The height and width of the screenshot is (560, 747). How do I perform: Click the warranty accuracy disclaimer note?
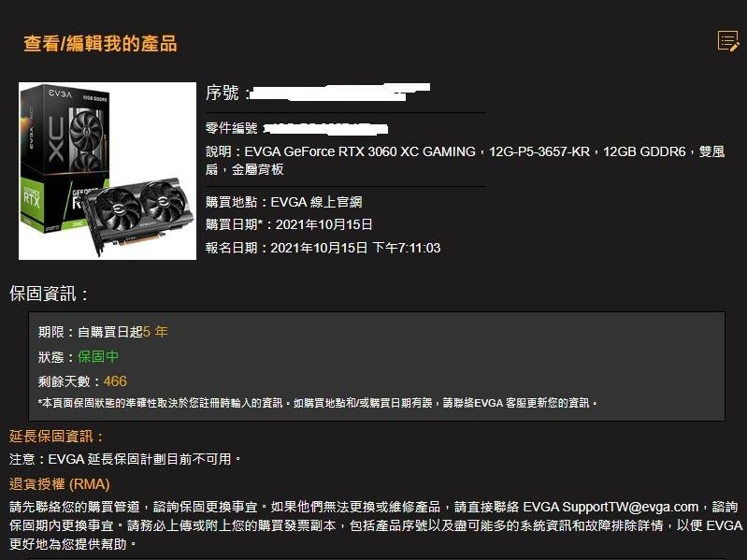click(318, 403)
